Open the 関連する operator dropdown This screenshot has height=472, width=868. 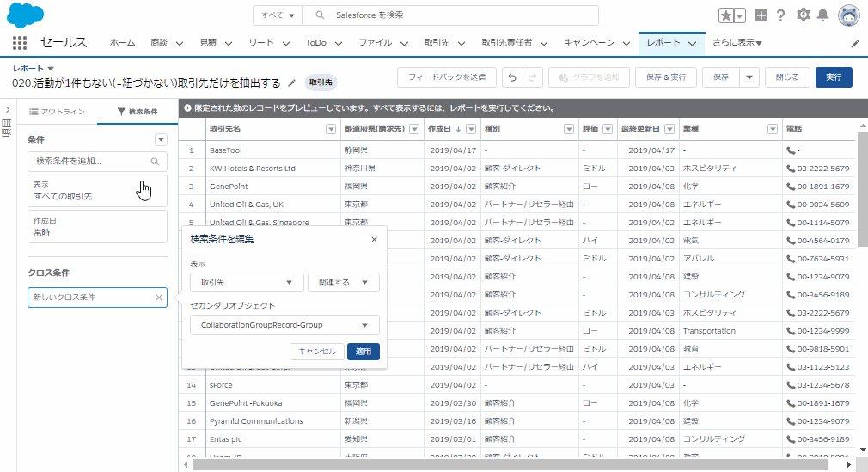coord(343,283)
